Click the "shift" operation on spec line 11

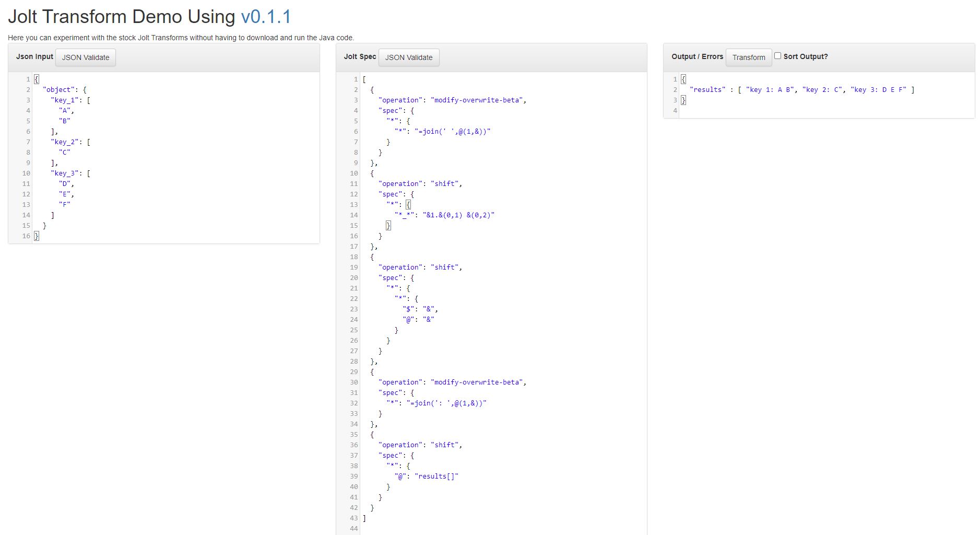coord(445,184)
